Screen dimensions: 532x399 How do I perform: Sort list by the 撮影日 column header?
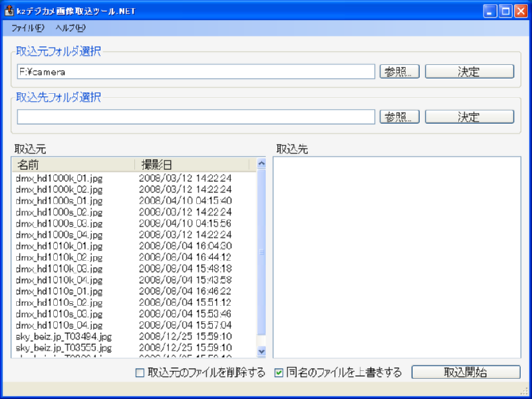click(191, 165)
